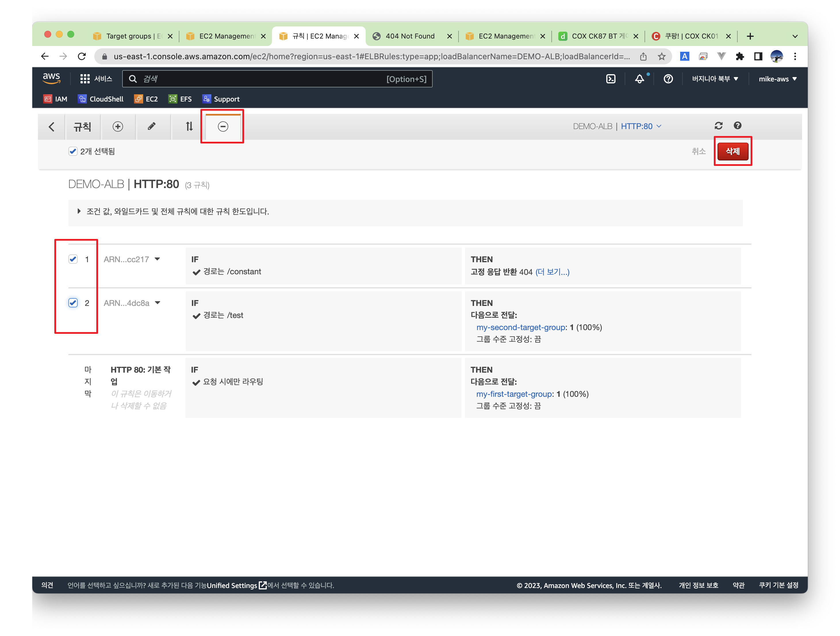840x636 pixels.
Task: Expand the rule limits disclosure triangle
Action: pyautogui.click(x=78, y=211)
